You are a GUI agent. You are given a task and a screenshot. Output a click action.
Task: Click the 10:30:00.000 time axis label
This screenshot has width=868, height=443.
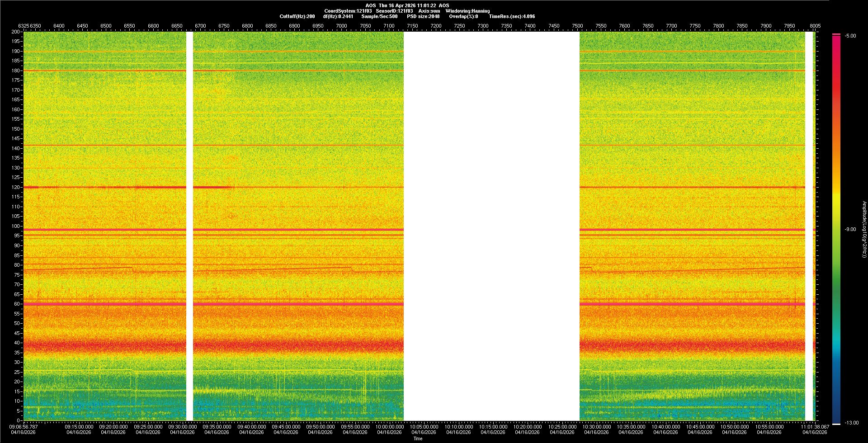pos(596,426)
